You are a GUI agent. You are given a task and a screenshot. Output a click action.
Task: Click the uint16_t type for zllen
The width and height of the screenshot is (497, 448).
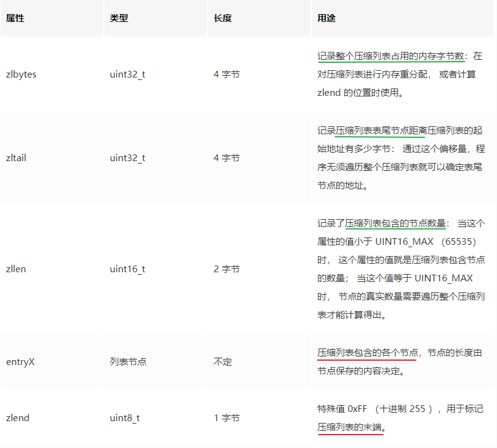coord(126,269)
